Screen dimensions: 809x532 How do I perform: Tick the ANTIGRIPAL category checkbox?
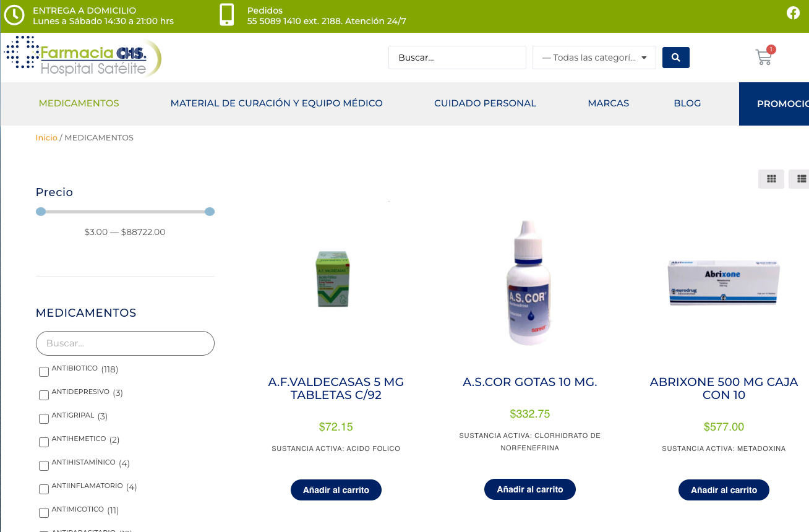click(44, 419)
